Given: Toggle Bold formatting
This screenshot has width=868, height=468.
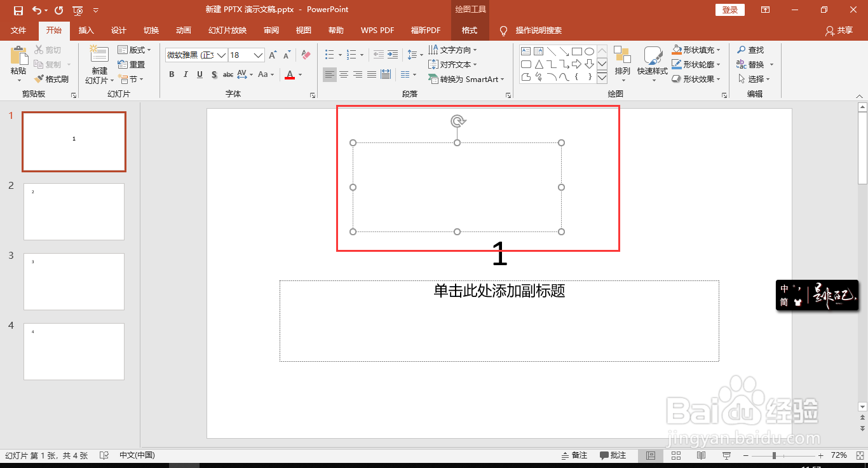Looking at the screenshot, I should [172, 75].
